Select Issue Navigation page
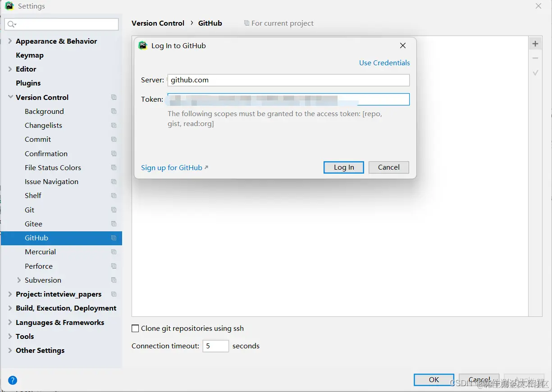 [51, 182]
